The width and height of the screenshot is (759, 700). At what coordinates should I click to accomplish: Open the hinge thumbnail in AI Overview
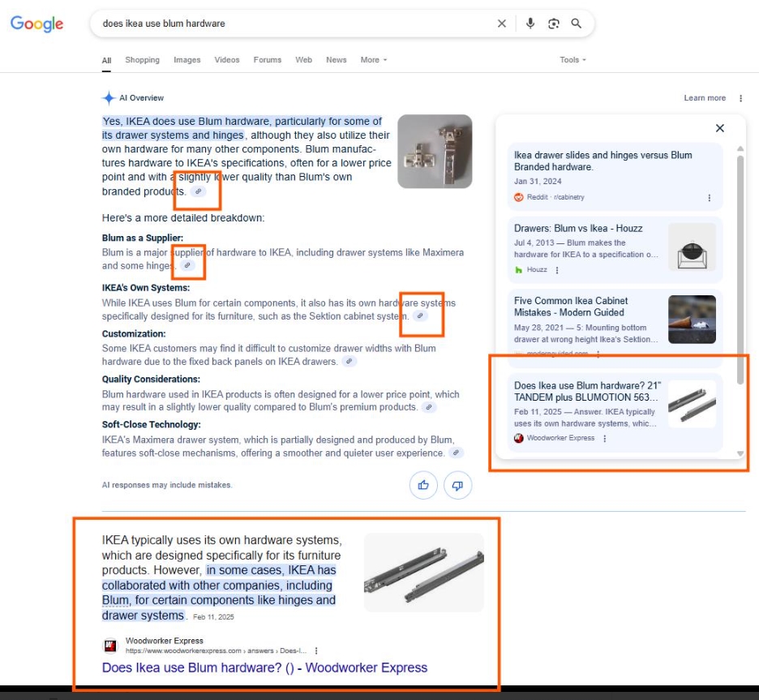[435, 152]
